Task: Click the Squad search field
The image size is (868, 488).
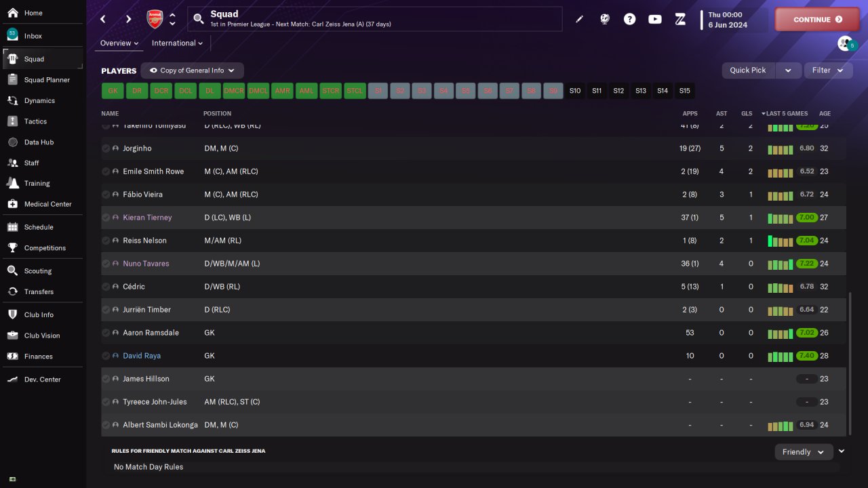Action: click(375, 19)
